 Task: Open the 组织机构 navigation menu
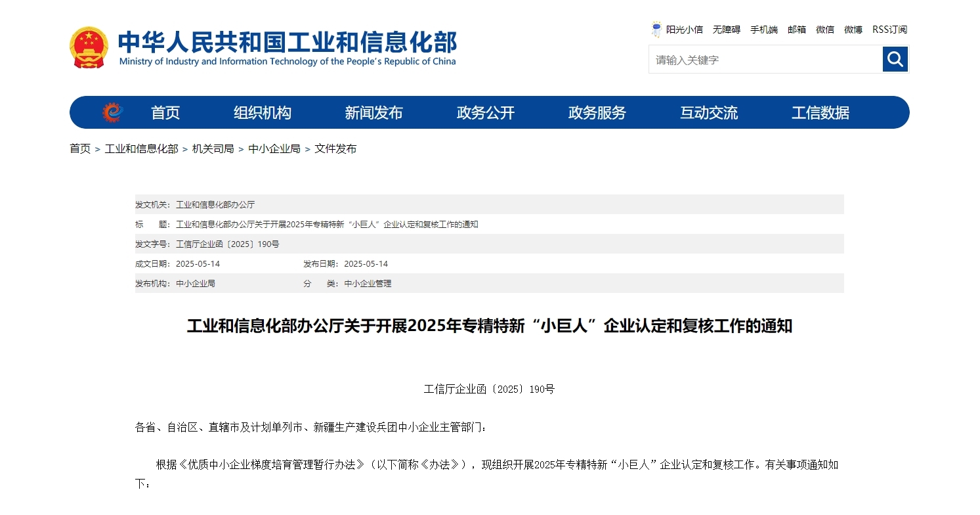(x=262, y=112)
